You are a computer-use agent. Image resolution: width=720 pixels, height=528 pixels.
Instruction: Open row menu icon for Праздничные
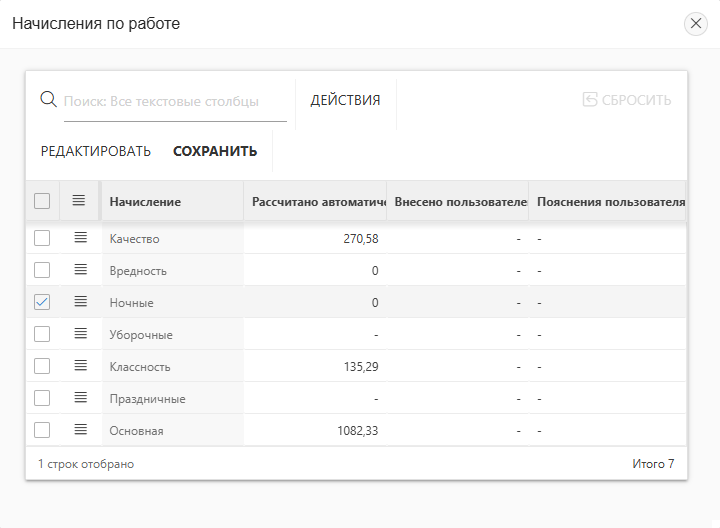pos(80,398)
